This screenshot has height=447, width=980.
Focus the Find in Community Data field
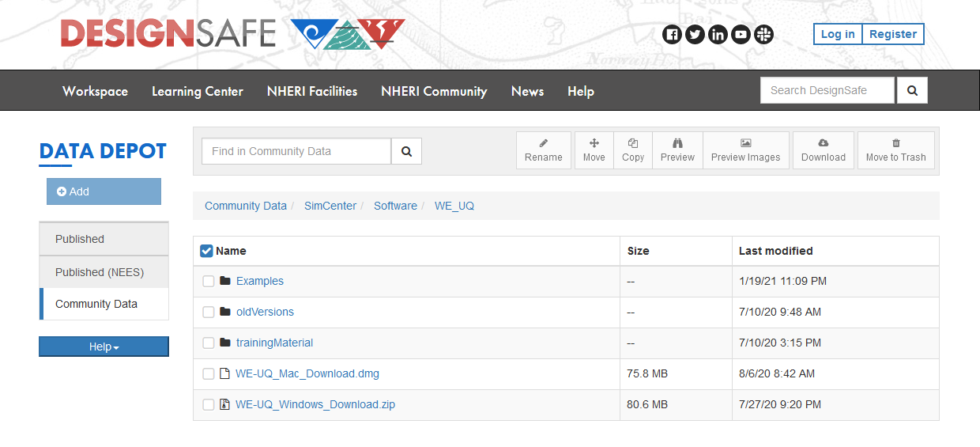(x=296, y=151)
